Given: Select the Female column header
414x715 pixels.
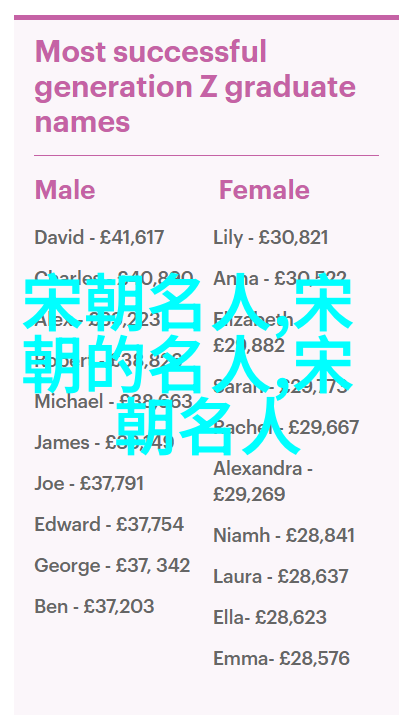Looking at the screenshot, I should coord(264,190).
